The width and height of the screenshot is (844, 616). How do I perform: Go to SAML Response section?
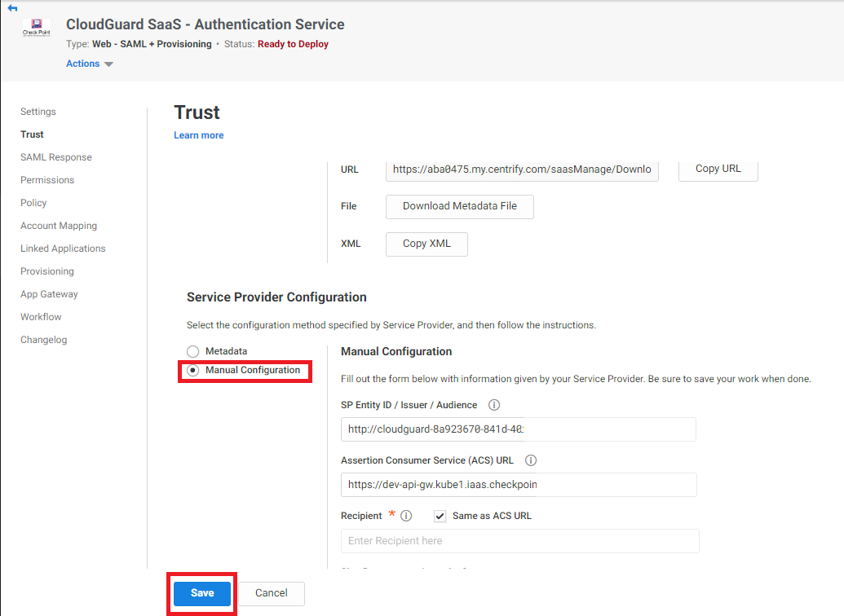[x=56, y=157]
